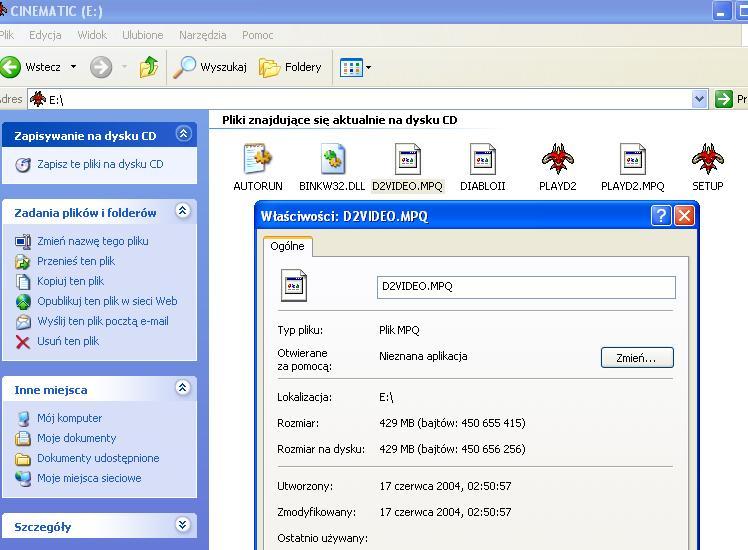
Task: Click the green go arrow beside address bar
Action: (724, 99)
